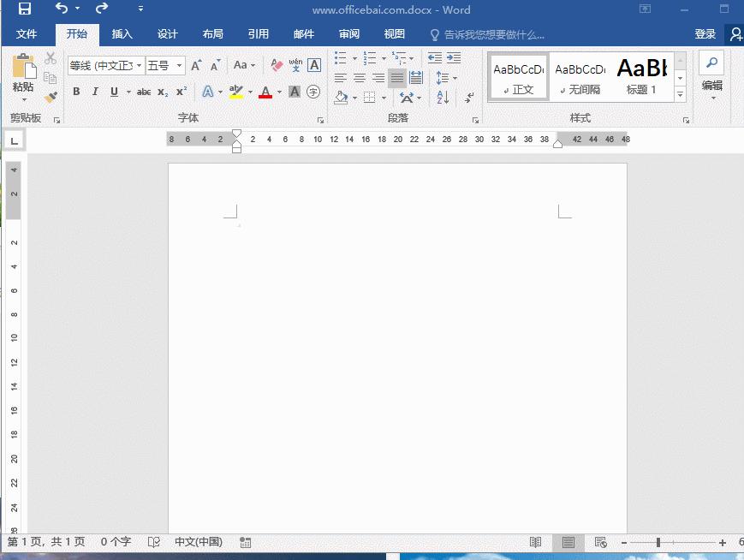The height and width of the screenshot is (560, 744).
Task: Click the 告诉我您想要做什么 search box
Action: (493, 35)
